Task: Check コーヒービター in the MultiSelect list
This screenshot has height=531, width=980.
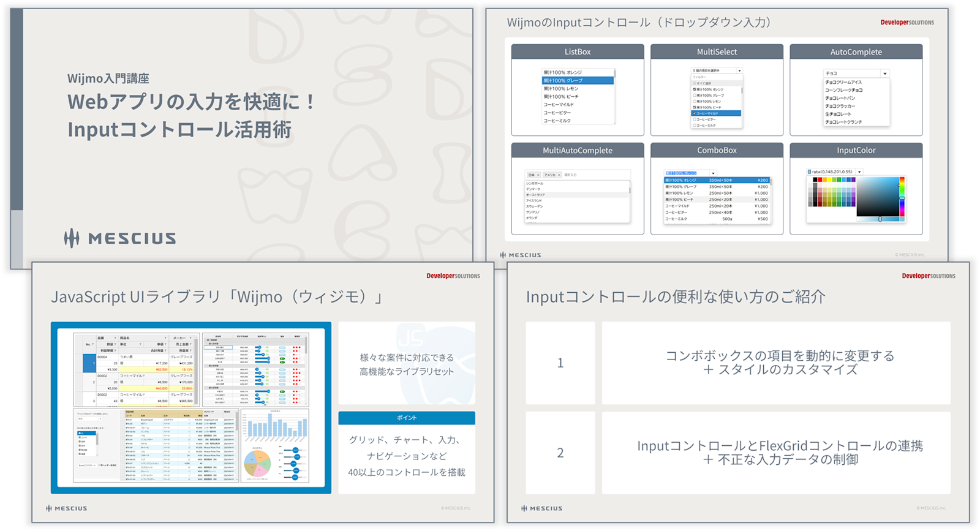Action: click(x=695, y=119)
